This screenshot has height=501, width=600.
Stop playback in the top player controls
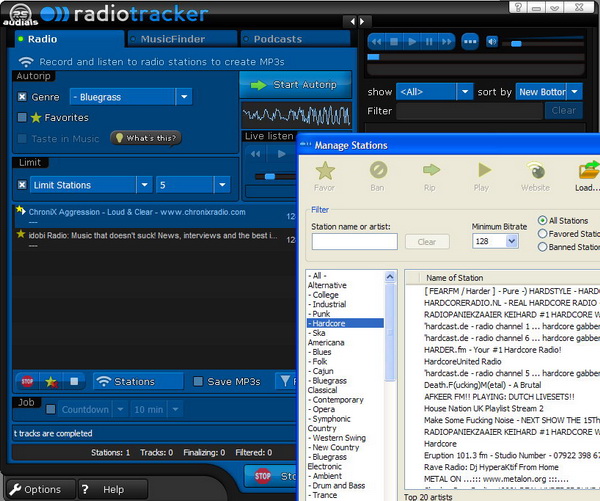coord(394,42)
